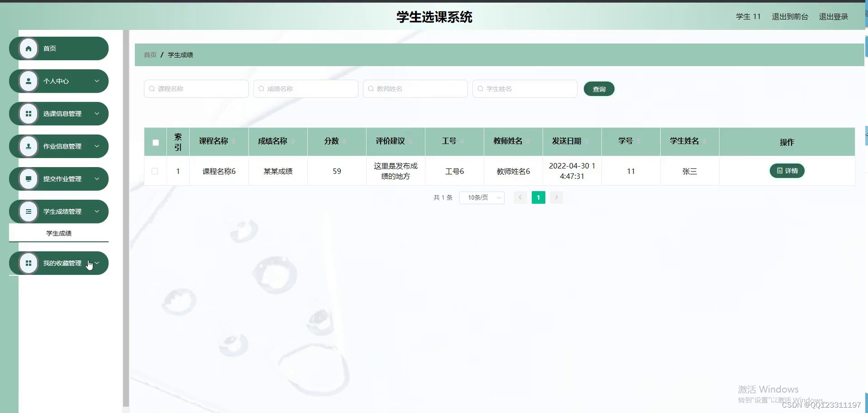Viewport: 868px width, 413px height.
Task: Click the 共 1 条 total text
Action: (443, 197)
